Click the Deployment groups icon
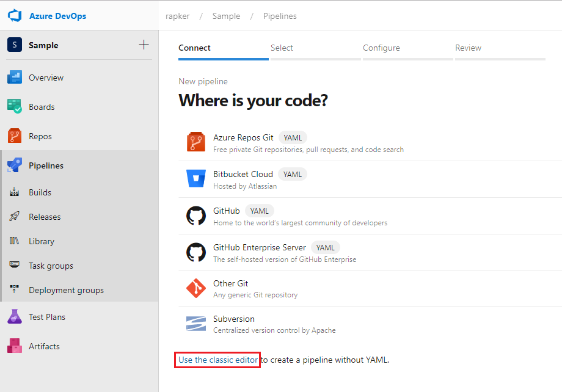562x392 pixels. pyautogui.click(x=14, y=289)
